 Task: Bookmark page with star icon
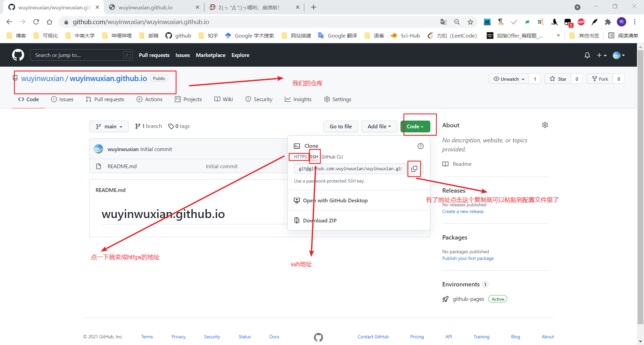(470, 22)
